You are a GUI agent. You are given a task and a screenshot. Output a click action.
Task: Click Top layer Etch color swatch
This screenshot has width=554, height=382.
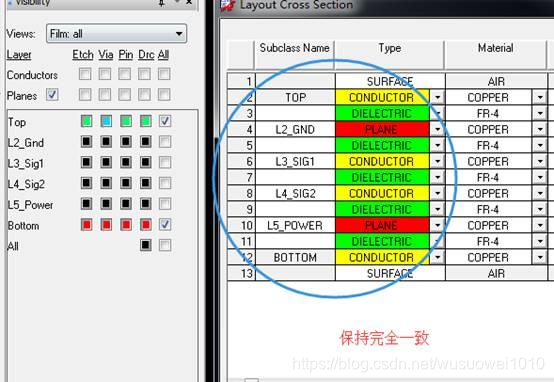tap(87, 121)
